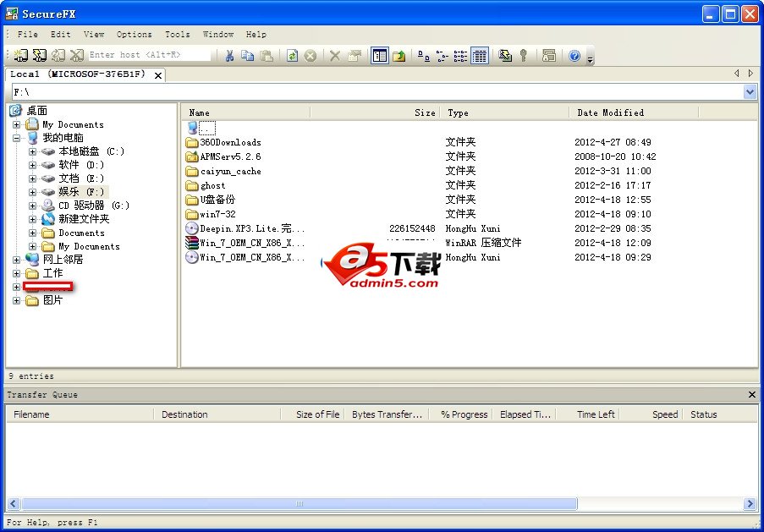Open the Synchronize transfer icon
This screenshot has width=764, height=532.
click(505, 55)
